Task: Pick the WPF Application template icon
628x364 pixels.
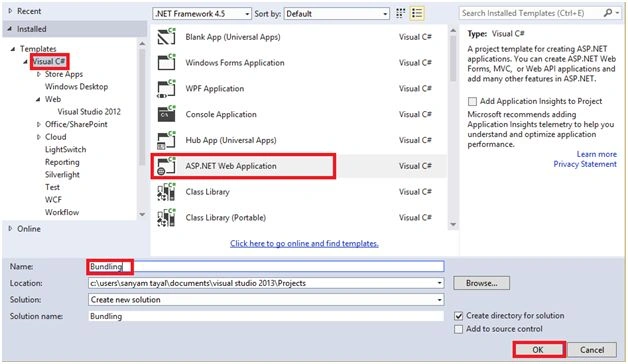Action: 166,88
